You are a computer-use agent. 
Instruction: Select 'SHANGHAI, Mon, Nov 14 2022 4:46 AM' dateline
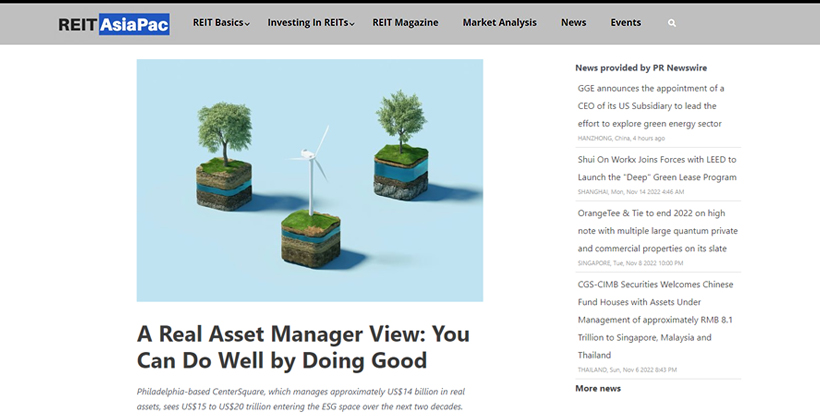tap(631, 192)
